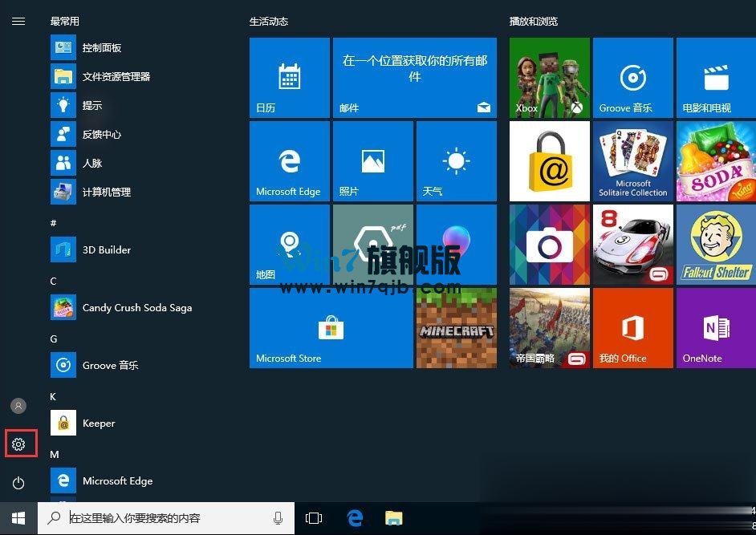This screenshot has width=756, height=535.
Task: Open the Keeper padlock tile
Action: [550, 161]
